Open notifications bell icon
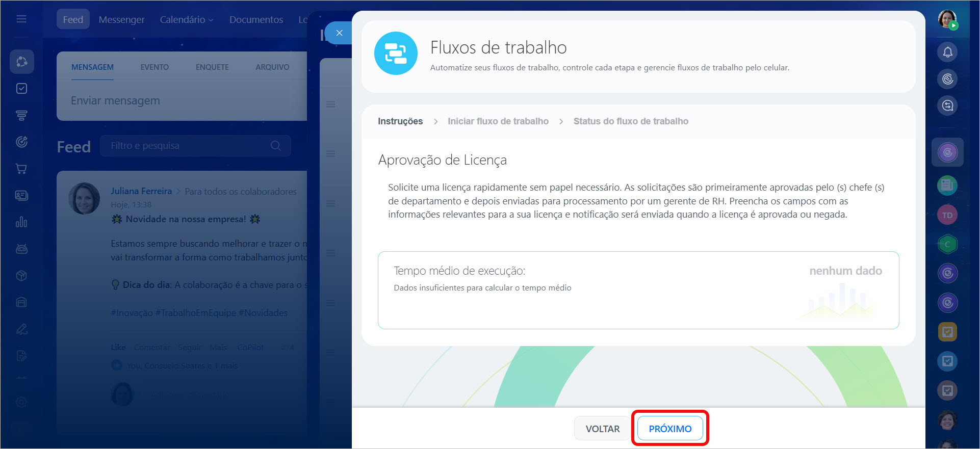 pos(947,52)
